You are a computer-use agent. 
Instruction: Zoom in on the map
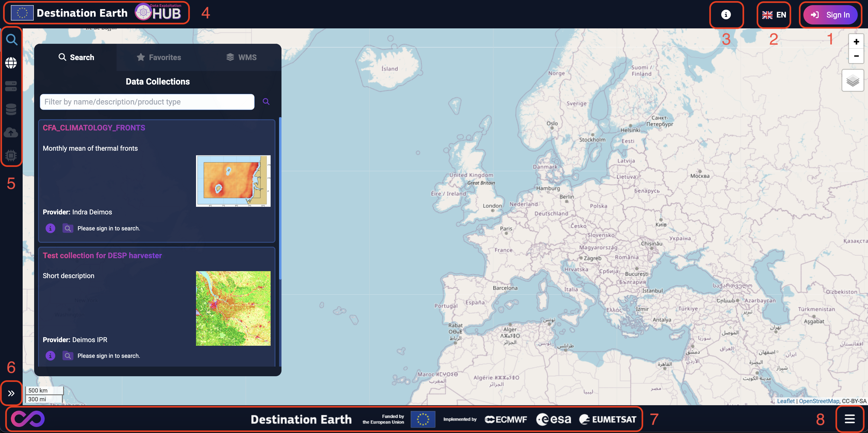point(856,42)
